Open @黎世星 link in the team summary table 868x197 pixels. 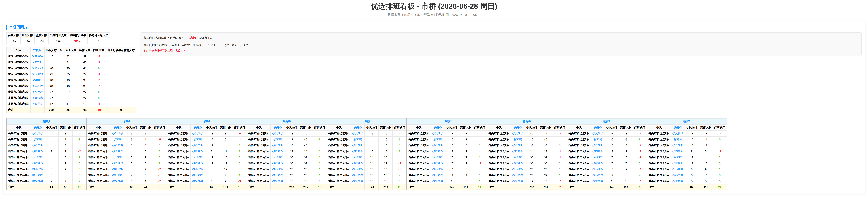click(37, 104)
